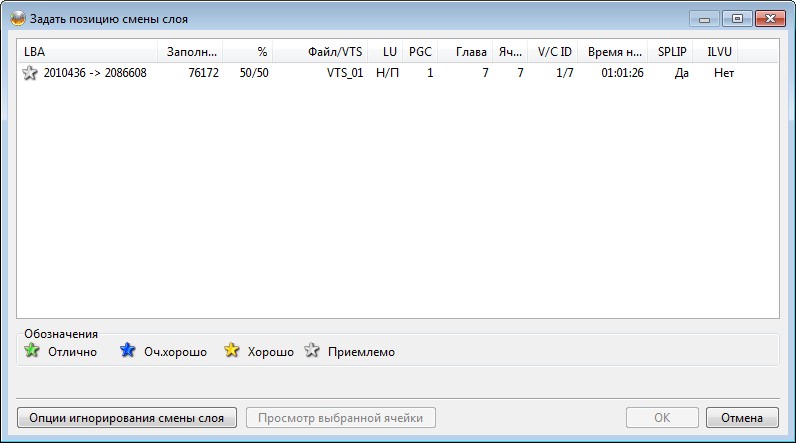796x443 pixels.
Task: Click the OK button
Action: pyautogui.click(x=662, y=418)
